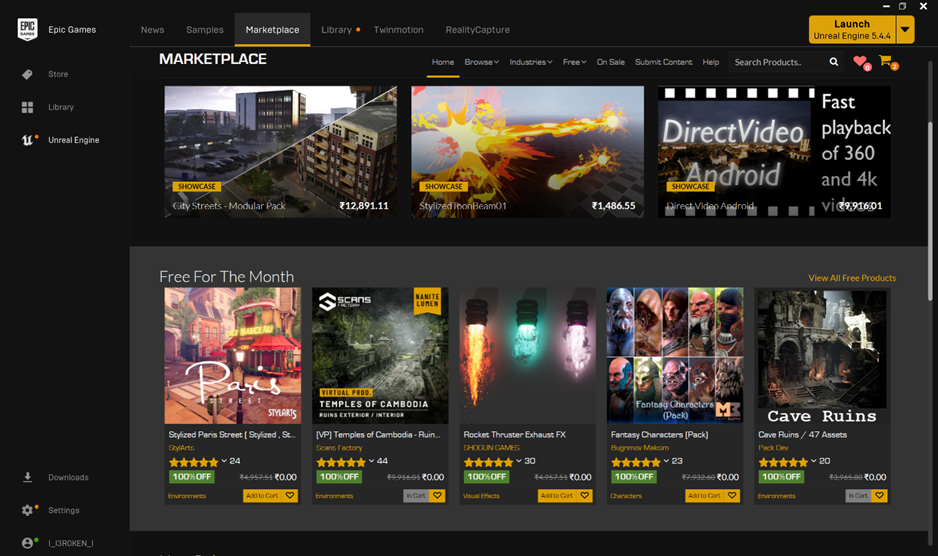Click star rating of Temples of Cambodia
Screen dimensions: 938x556
click(341, 462)
